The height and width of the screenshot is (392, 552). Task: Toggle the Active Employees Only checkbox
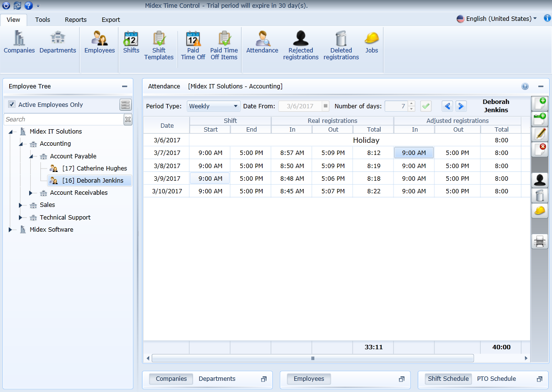click(12, 104)
